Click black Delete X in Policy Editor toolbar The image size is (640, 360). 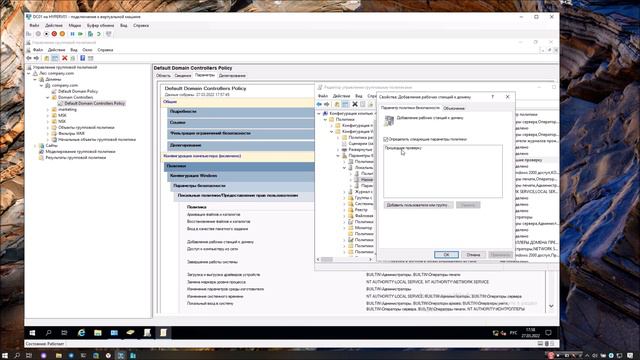point(355,104)
